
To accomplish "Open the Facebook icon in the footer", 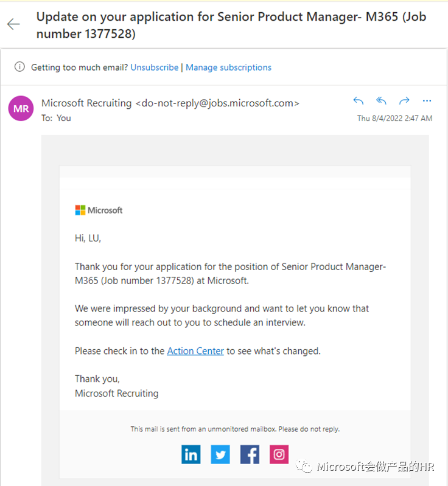I will [250, 454].
